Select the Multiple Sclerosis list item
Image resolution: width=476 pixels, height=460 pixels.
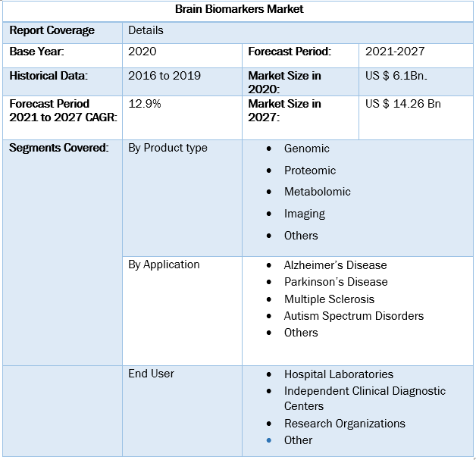(x=329, y=299)
